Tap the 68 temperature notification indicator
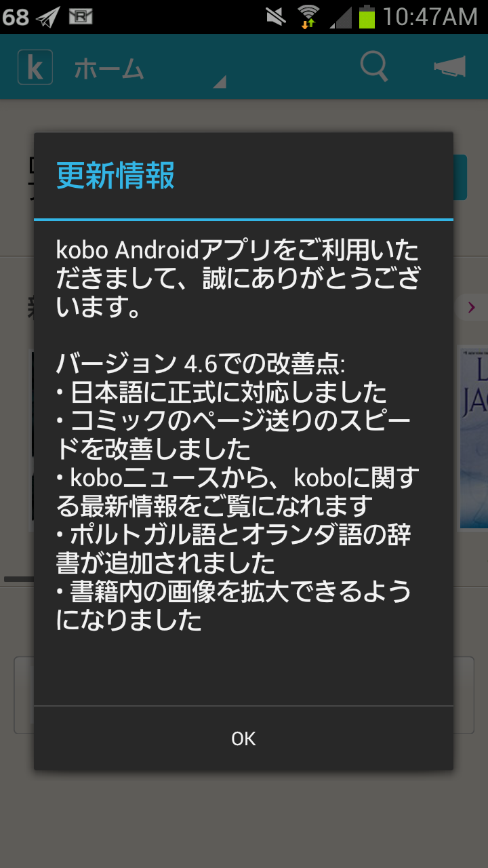 [16, 17]
